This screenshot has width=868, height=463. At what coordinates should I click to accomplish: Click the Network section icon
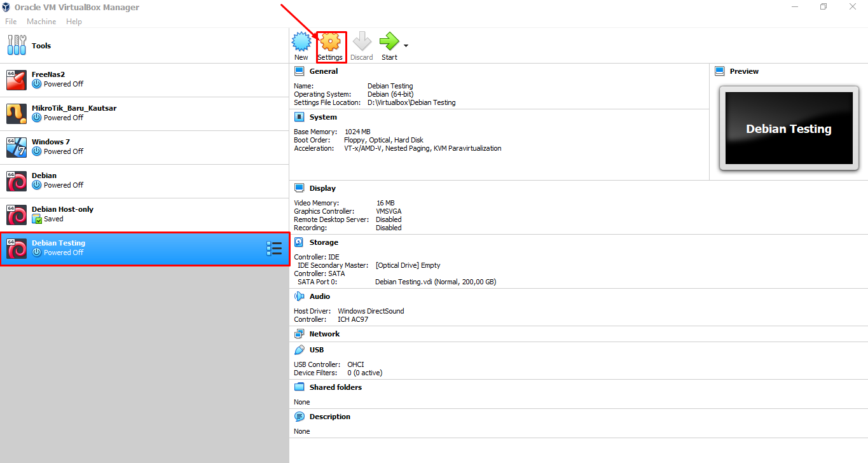click(x=299, y=334)
